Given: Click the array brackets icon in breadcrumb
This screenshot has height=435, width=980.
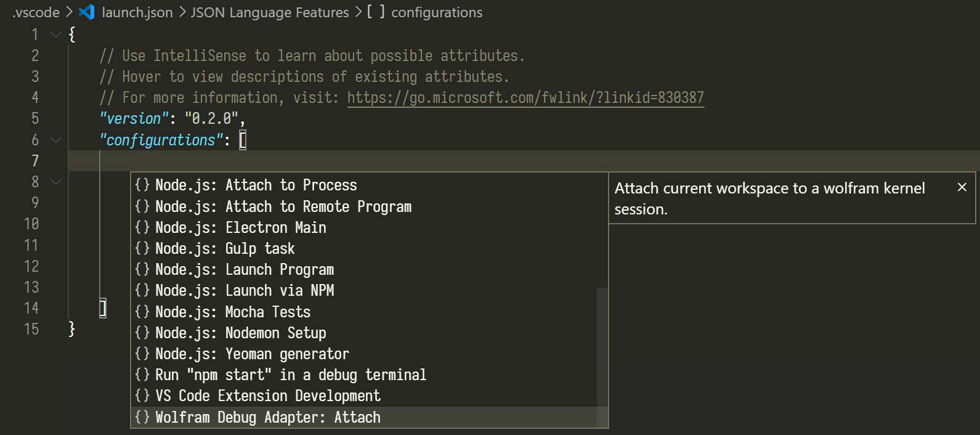Looking at the screenshot, I should tap(376, 12).
